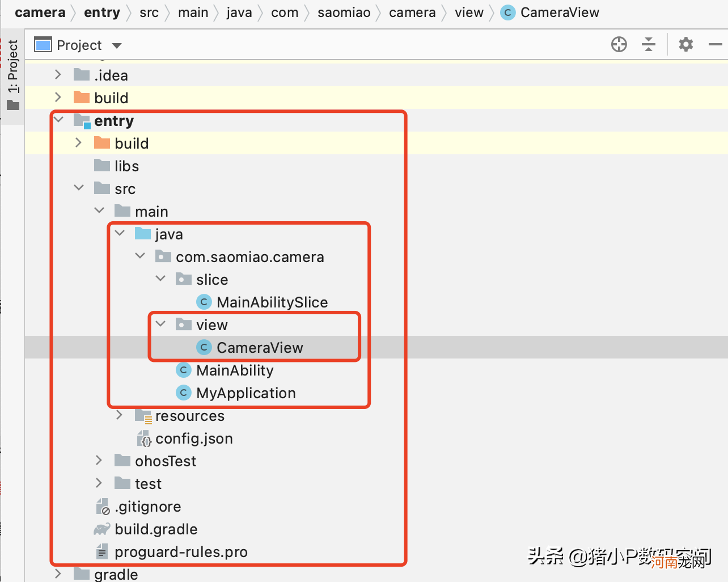Expand the root build folder
Image resolution: width=728 pixels, height=582 pixels.
tap(58, 97)
